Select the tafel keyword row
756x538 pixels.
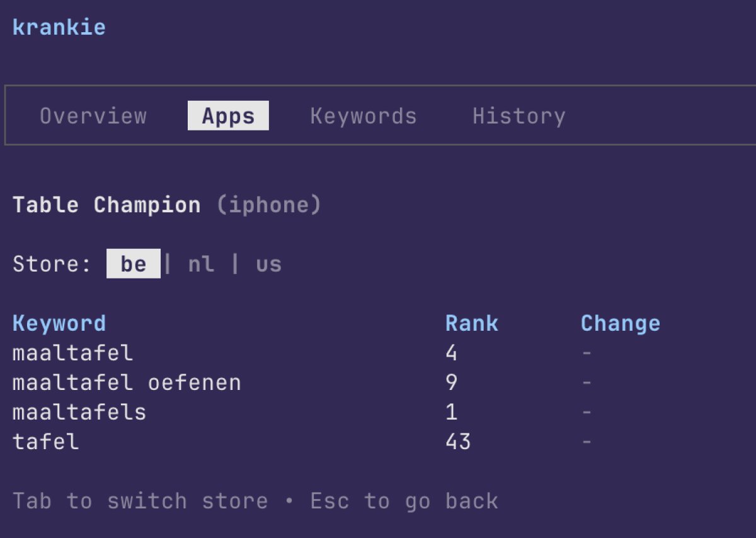(x=45, y=441)
